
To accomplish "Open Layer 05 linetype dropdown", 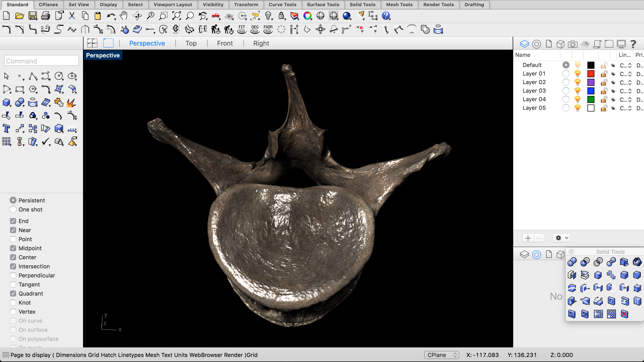I will click(626, 108).
